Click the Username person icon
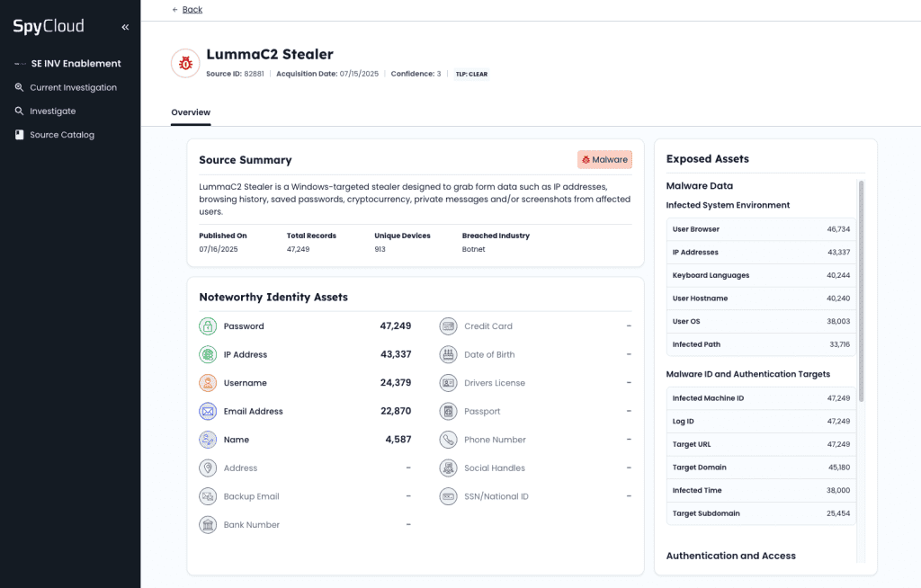This screenshot has width=921, height=588. 208,382
